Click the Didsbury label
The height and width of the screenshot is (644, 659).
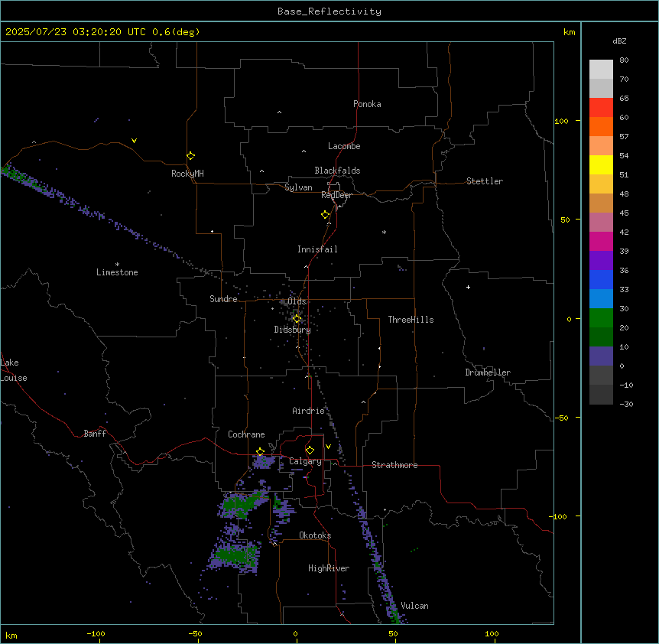click(293, 330)
